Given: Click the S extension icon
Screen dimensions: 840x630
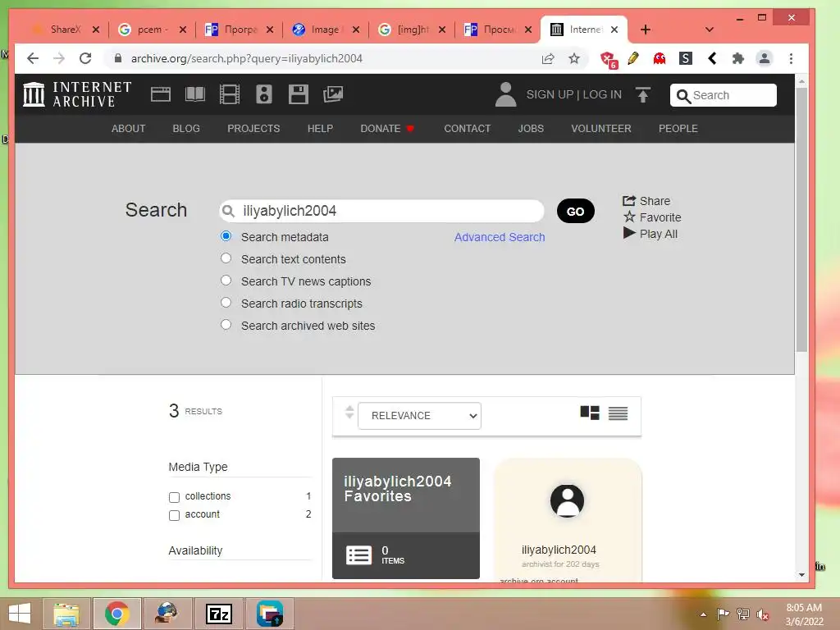Looking at the screenshot, I should 686,58.
